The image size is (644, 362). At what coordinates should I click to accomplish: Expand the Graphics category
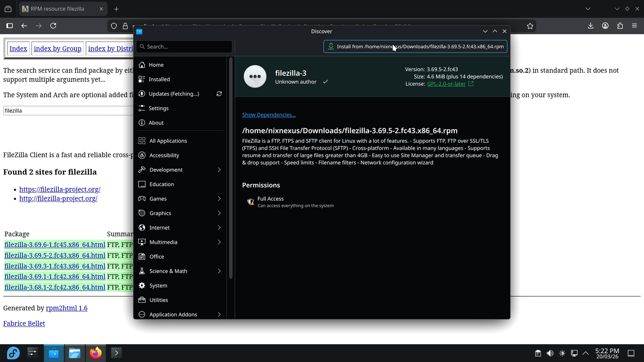coord(219,213)
